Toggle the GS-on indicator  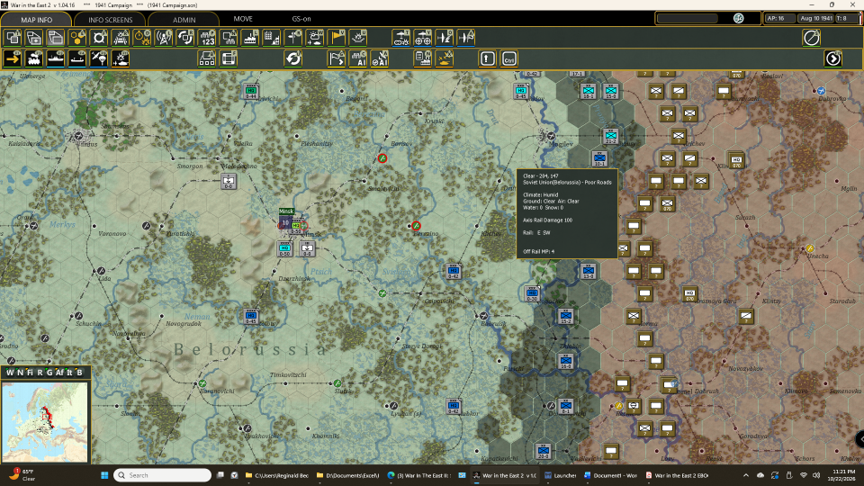point(301,19)
